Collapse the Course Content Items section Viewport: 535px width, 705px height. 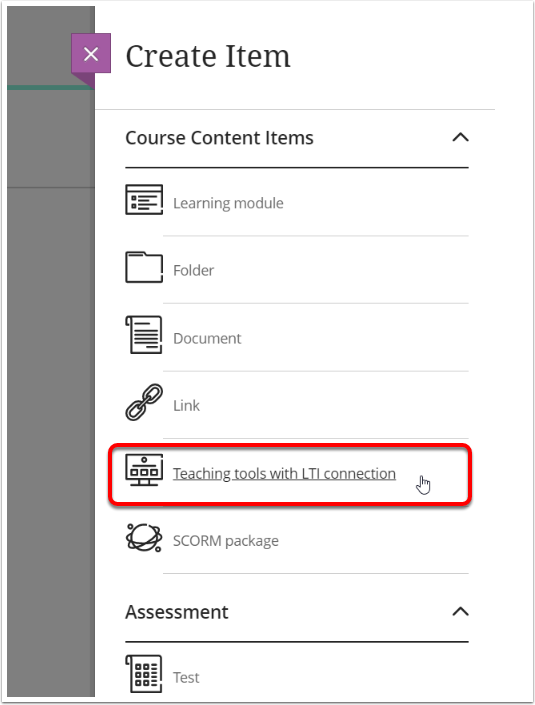[x=460, y=137]
